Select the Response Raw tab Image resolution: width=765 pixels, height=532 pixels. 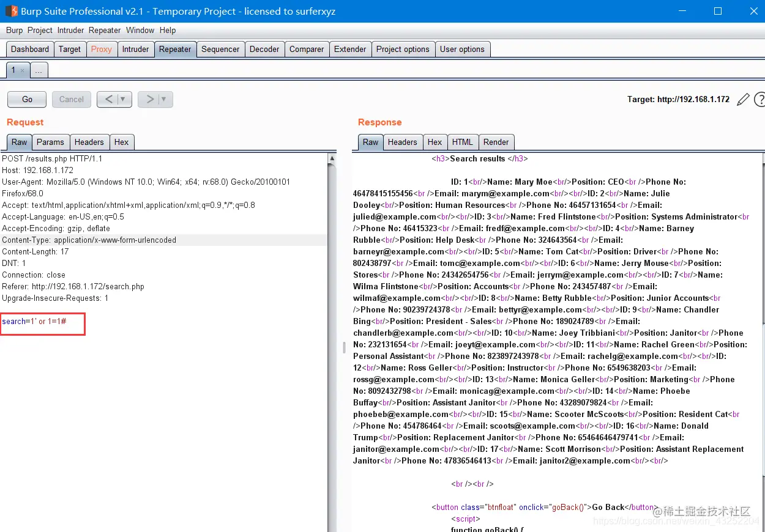pyautogui.click(x=371, y=142)
